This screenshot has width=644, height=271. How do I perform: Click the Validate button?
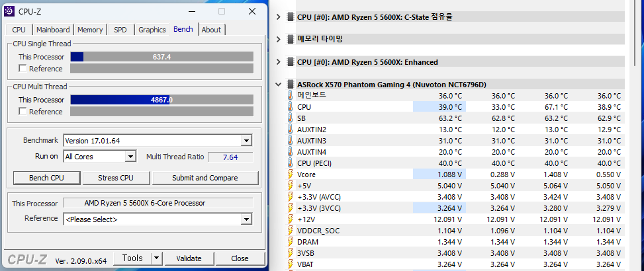point(189,258)
